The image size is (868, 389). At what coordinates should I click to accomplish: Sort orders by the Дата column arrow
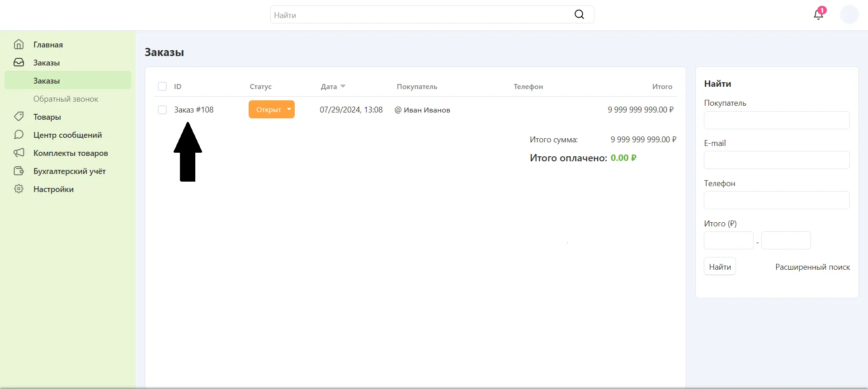(343, 86)
